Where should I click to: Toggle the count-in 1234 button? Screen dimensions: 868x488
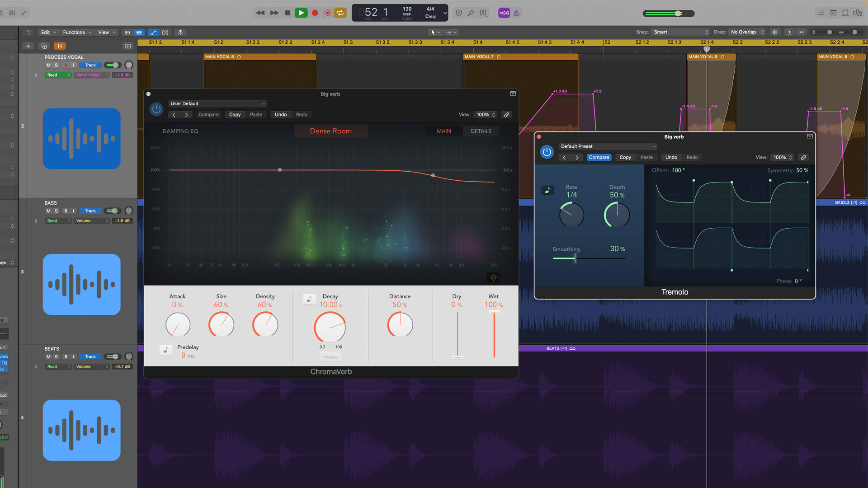[x=504, y=13]
